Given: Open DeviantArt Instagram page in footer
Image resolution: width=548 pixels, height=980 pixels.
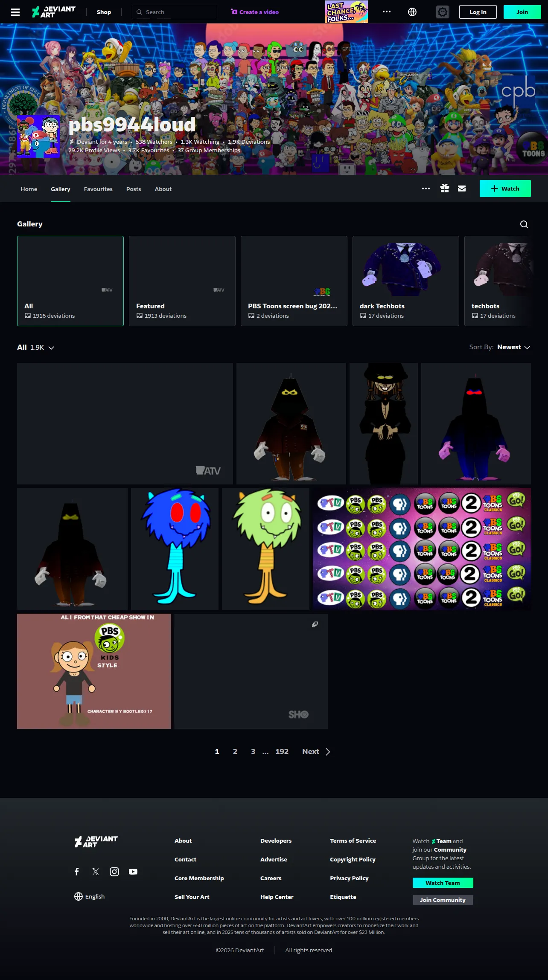Looking at the screenshot, I should click(114, 872).
